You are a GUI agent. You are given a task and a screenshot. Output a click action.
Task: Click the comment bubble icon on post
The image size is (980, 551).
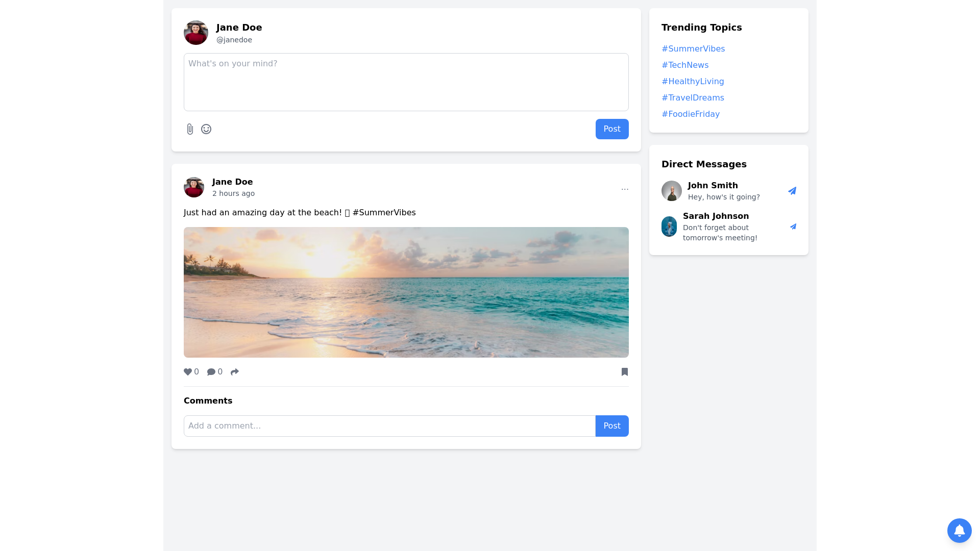[x=211, y=372]
